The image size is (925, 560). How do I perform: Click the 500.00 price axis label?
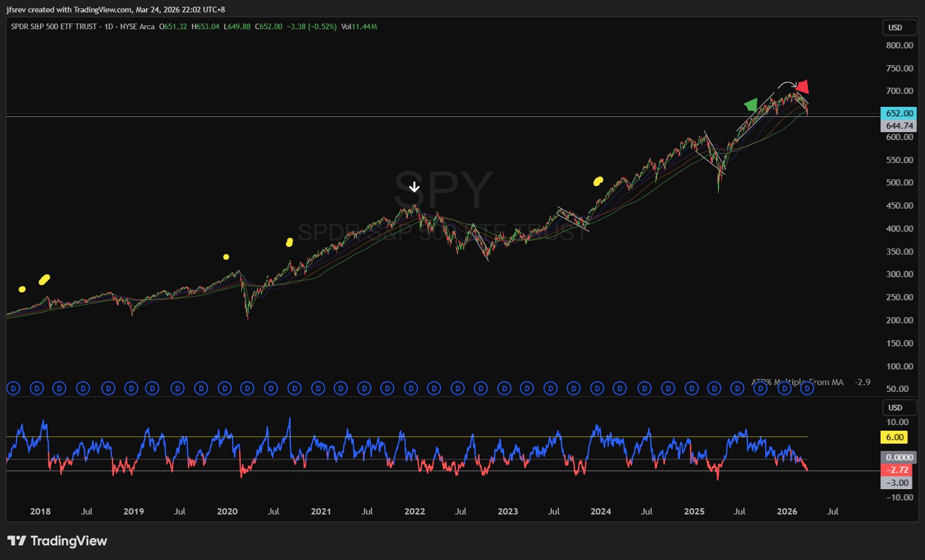click(x=900, y=182)
